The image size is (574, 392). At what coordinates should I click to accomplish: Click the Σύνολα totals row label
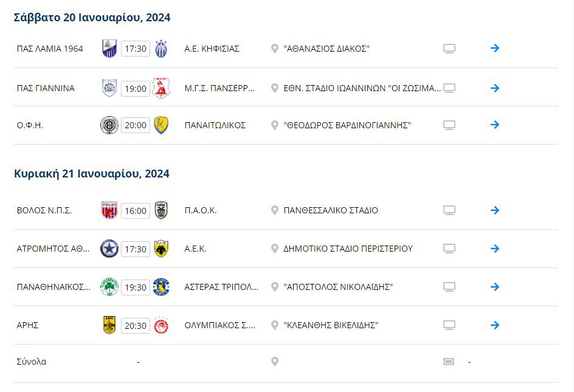coord(32,362)
